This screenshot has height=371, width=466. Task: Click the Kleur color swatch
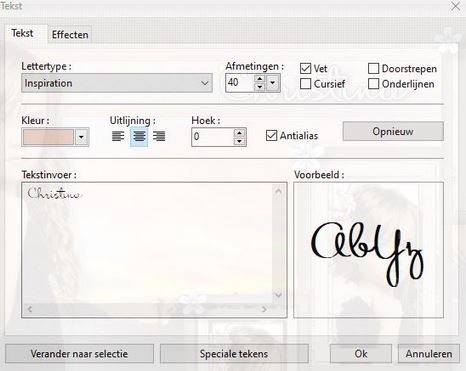click(x=48, y=137)
